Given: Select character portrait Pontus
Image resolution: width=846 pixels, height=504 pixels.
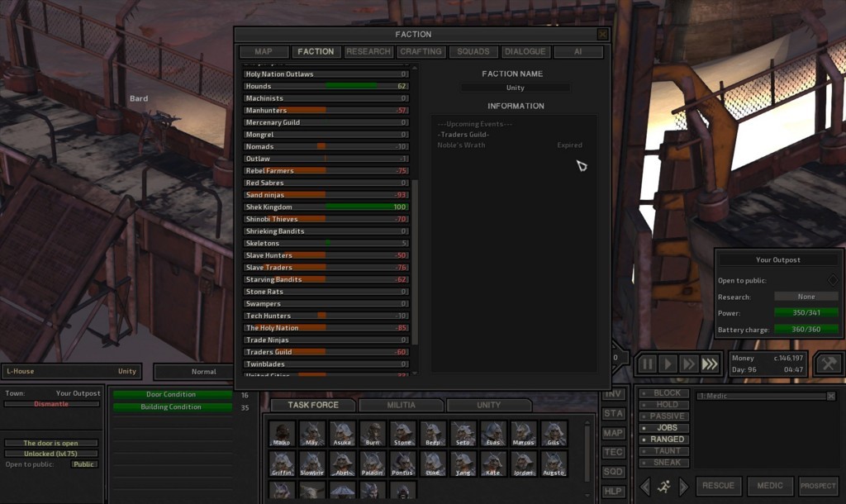Looking at the screenshot, I should pyautogui.click(x=402, y=464).
